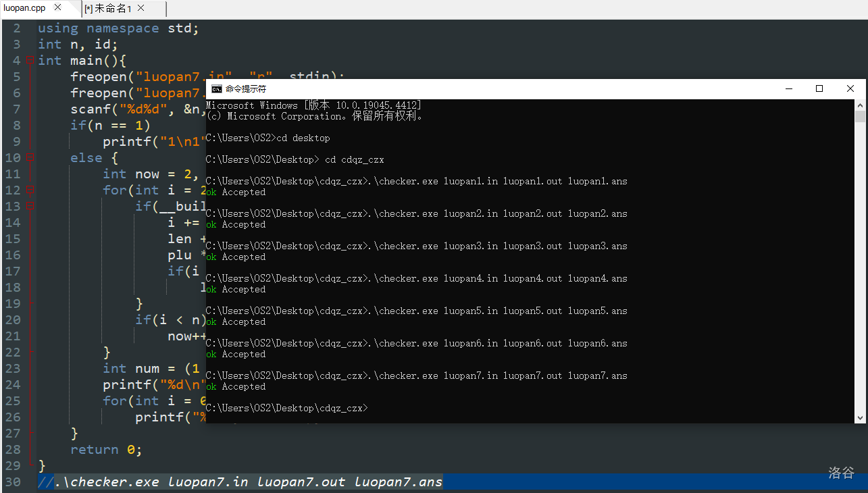Switch to the 未命名1 tab
The height and width of the screenshot is (493, 868).
112,9
